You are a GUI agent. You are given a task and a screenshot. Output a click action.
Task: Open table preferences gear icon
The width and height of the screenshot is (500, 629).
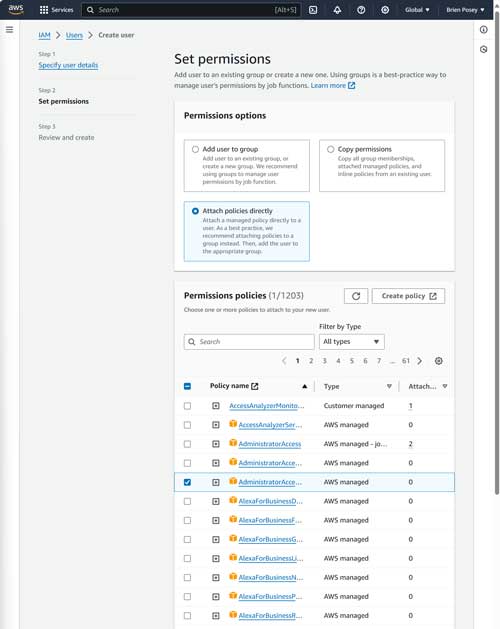[x=439, y=361]
